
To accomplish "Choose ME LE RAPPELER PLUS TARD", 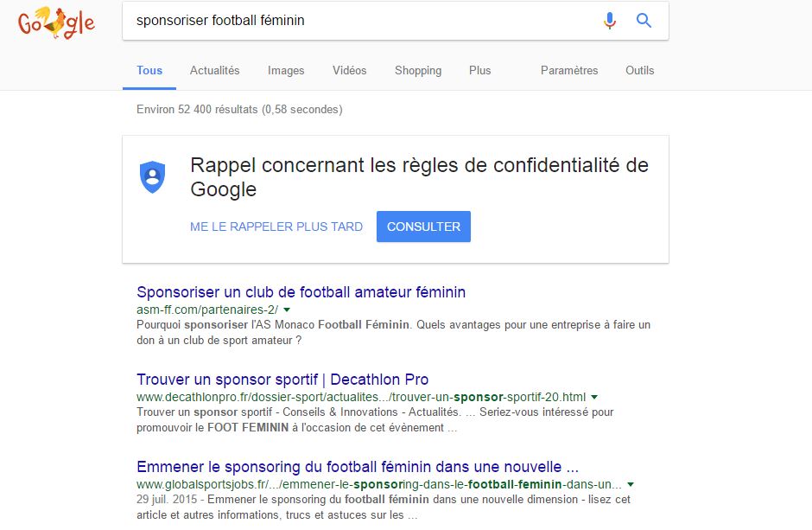I will pos(276,227).
